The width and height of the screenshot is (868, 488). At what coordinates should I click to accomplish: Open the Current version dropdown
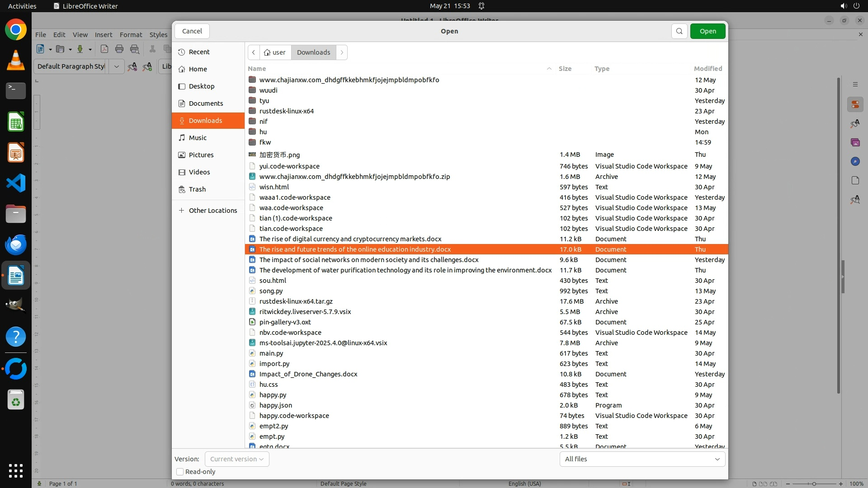point(236,459)
